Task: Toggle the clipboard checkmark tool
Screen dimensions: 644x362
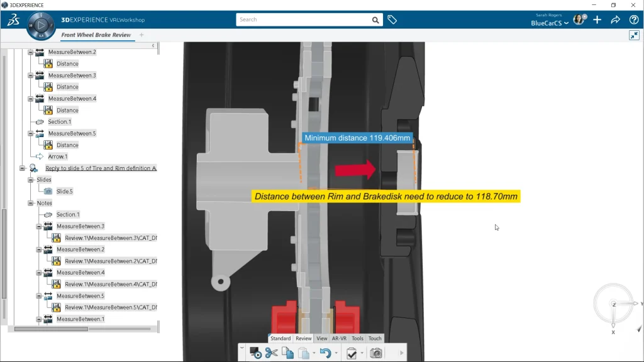Action: (352, 353)
